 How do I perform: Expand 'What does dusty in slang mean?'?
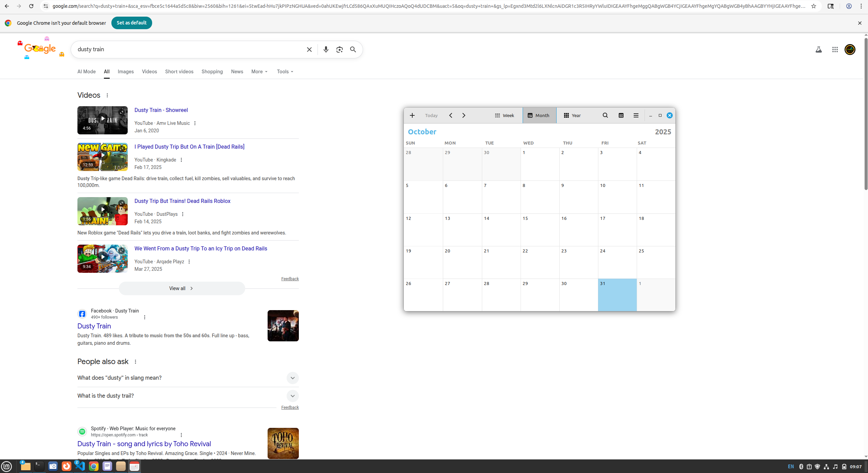pyautogui.click(x=292, y=378)
